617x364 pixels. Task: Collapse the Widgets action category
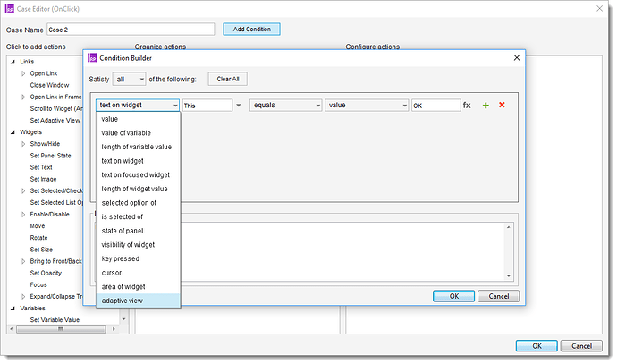click(13, 131)
